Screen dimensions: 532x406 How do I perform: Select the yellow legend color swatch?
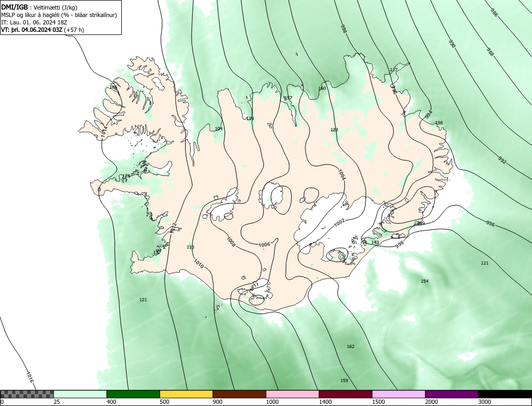(x=186, y=394)
